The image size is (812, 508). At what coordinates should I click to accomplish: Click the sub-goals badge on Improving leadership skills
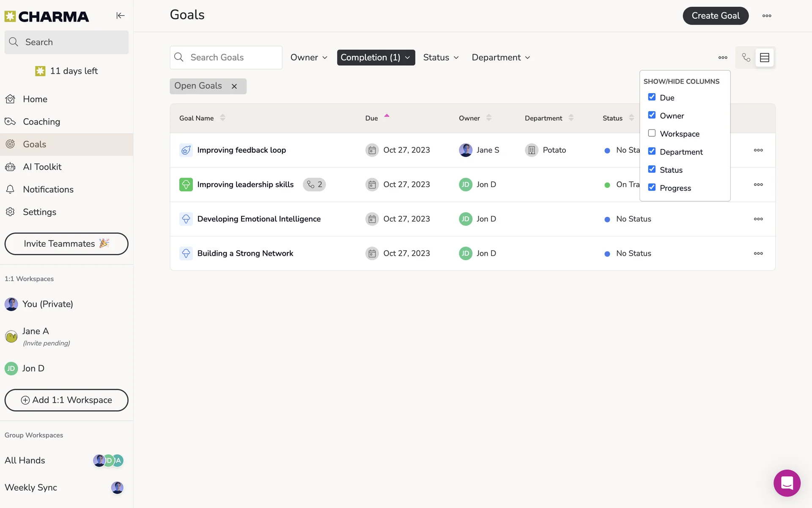coord(314,185)
